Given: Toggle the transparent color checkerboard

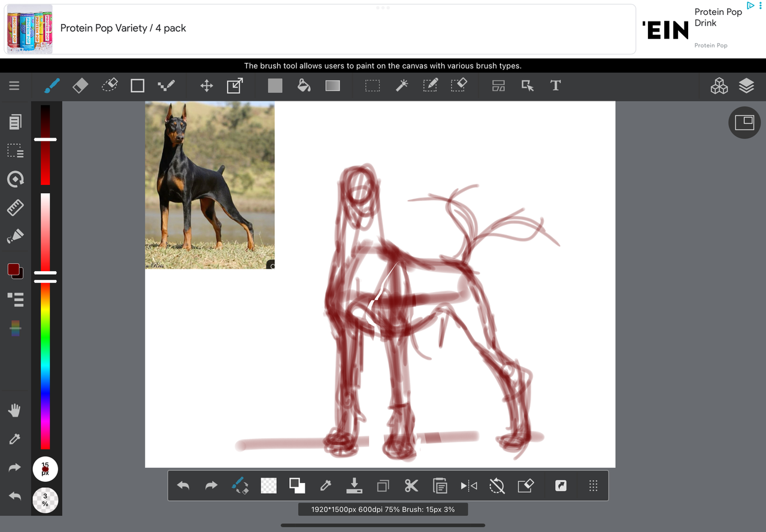Looking at the screenshot, I should point(269,485).
